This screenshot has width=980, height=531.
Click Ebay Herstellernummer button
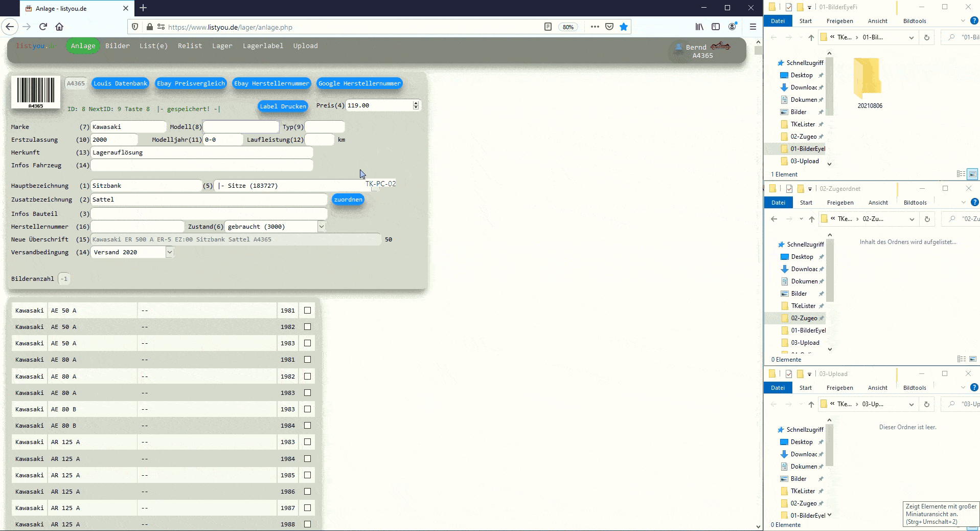(x=271, y=83)
